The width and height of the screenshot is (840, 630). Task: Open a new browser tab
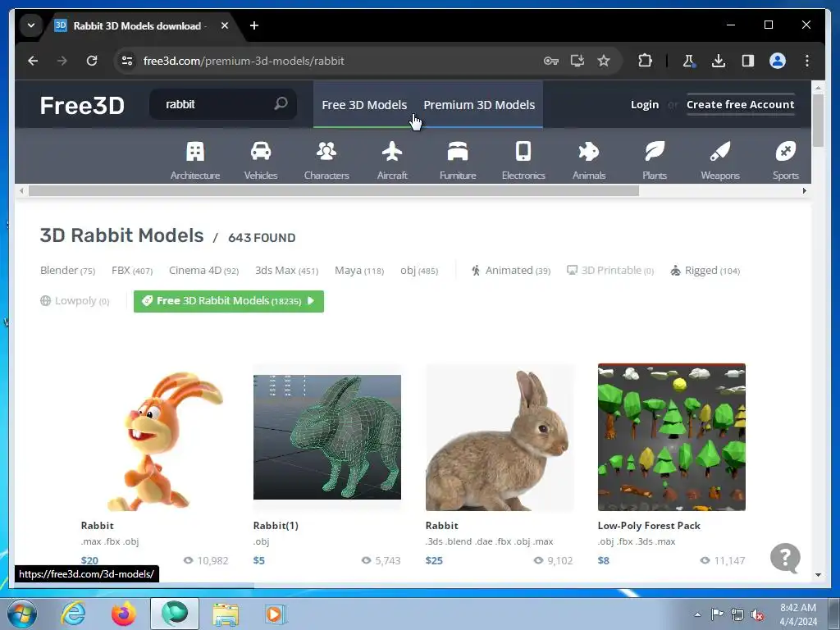pyautogui.click(x=254, y=25)
